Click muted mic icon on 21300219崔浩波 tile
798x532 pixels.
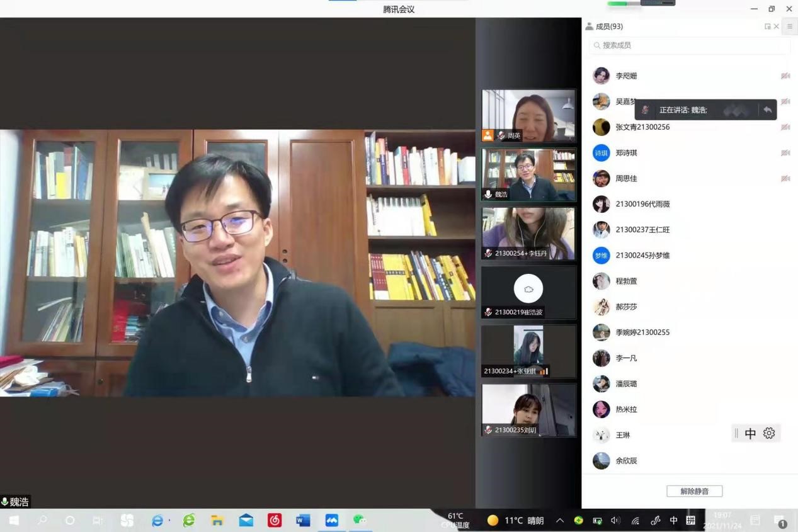(x=488, y=312)
